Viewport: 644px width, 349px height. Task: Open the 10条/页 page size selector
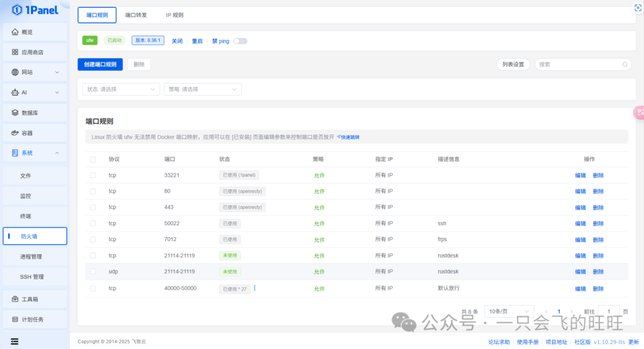[509, 311]
